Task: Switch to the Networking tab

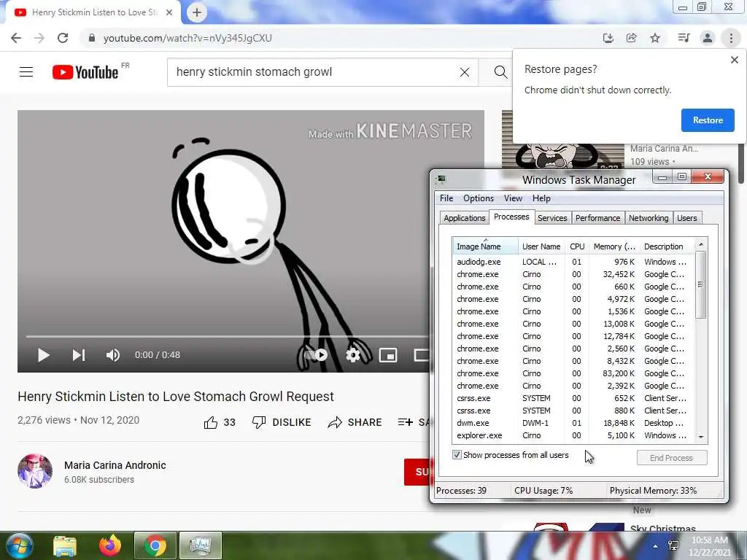Action: click(649, 218)
